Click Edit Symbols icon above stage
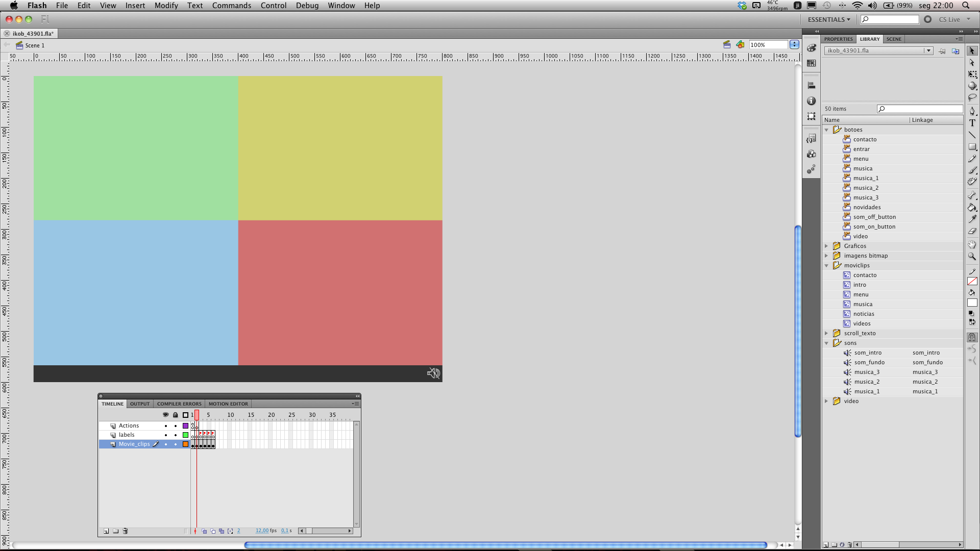This screenshot has width=980, height=551. 740,45
